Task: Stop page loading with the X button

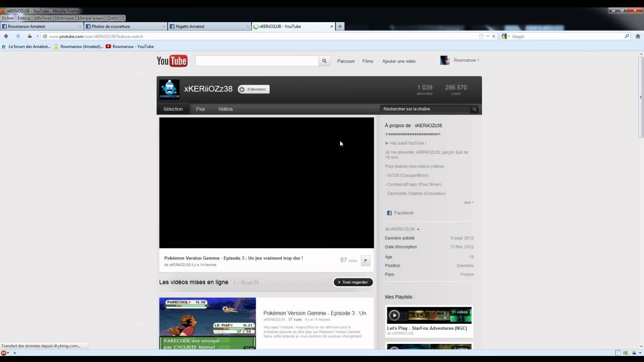Action: (494, 36)
